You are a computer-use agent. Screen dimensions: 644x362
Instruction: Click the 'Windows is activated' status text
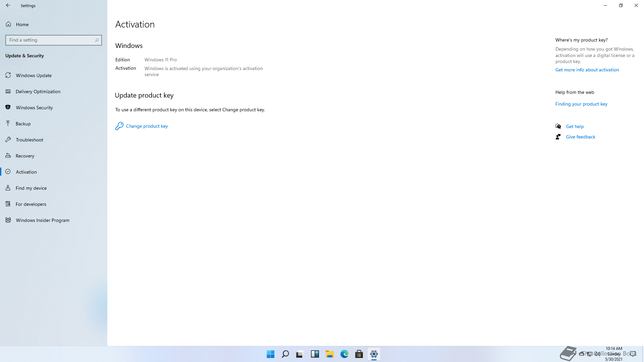[204, 71]
